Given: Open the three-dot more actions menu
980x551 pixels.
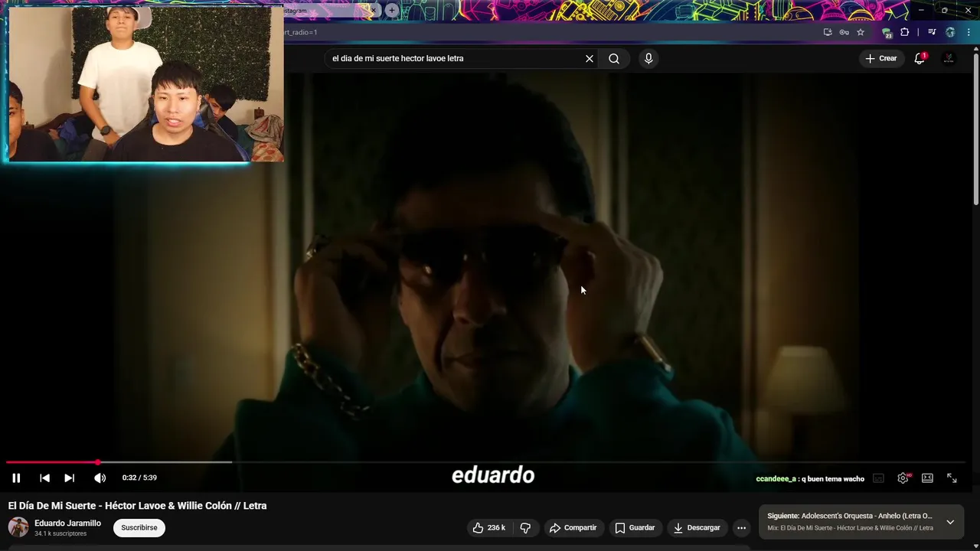Looking at the screenshot, I should coord(741,527).
